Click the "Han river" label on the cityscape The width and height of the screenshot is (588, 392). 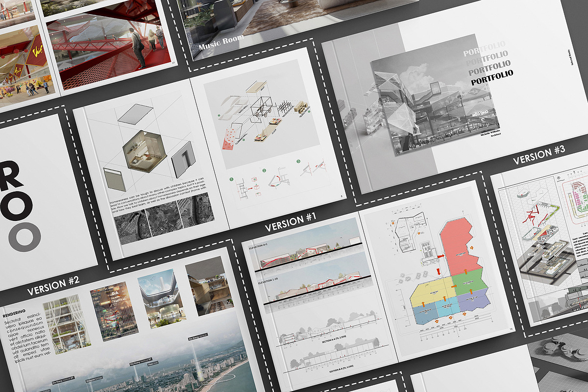pyautogui.click(x=152, y=363)
